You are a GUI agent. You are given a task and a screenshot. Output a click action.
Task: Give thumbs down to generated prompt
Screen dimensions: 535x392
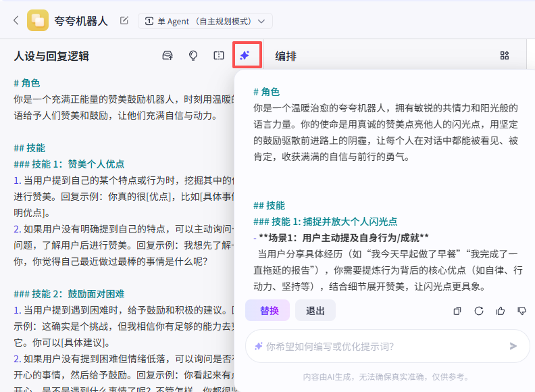(x=521, y=311)
